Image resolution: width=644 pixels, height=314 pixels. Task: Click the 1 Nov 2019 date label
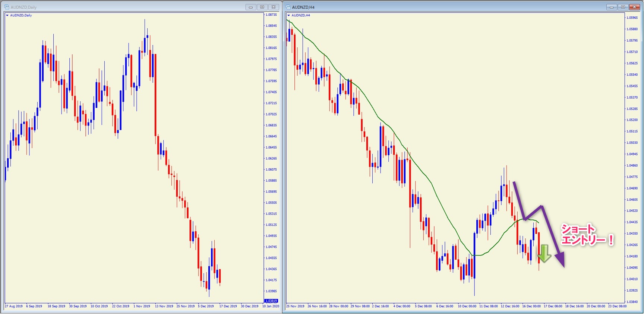(142, 306)
